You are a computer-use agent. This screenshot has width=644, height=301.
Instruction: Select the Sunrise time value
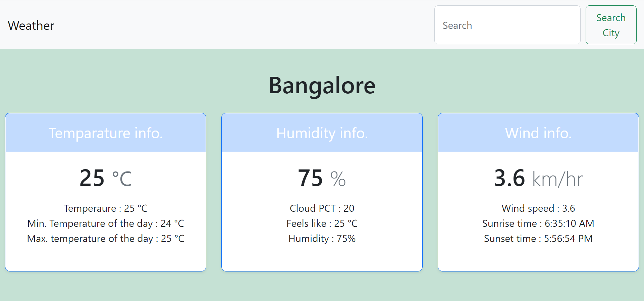538,223
